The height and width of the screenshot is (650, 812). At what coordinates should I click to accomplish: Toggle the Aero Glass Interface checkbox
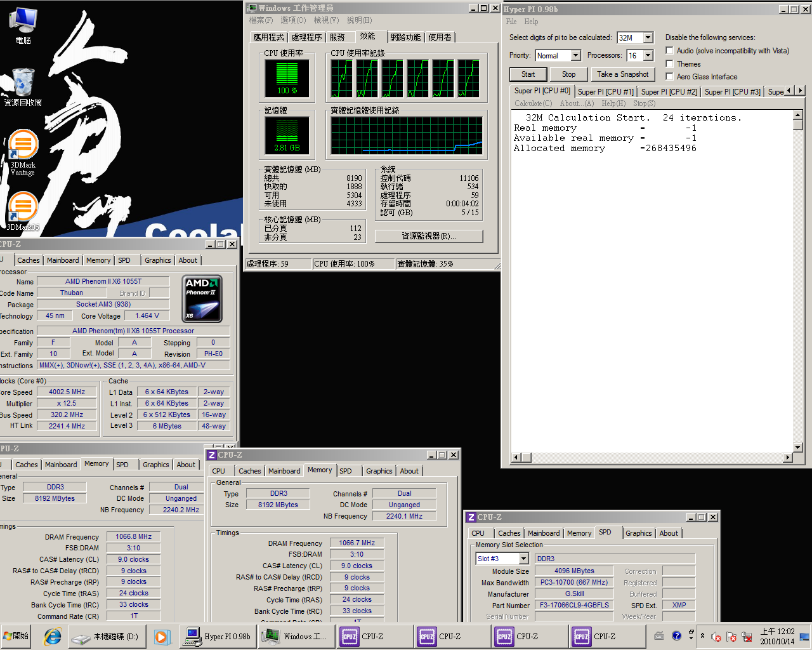click(669, 77)
